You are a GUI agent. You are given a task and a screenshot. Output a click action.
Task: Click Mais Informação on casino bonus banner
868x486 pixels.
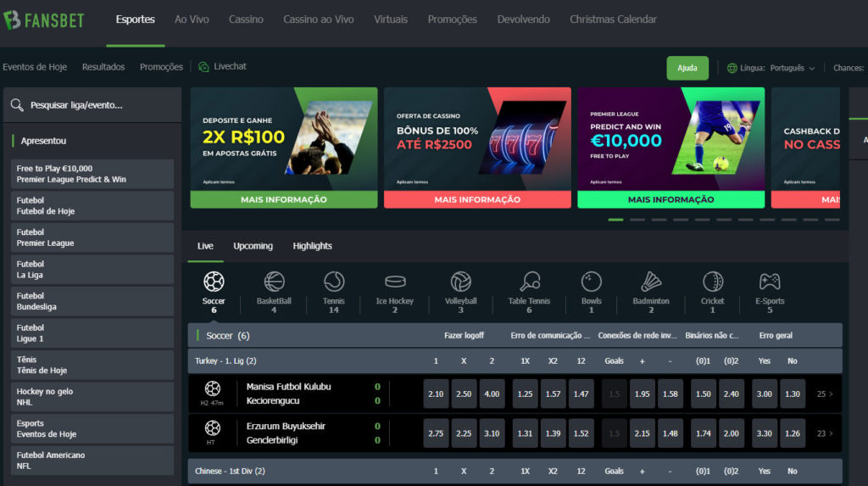pos(477,199)
